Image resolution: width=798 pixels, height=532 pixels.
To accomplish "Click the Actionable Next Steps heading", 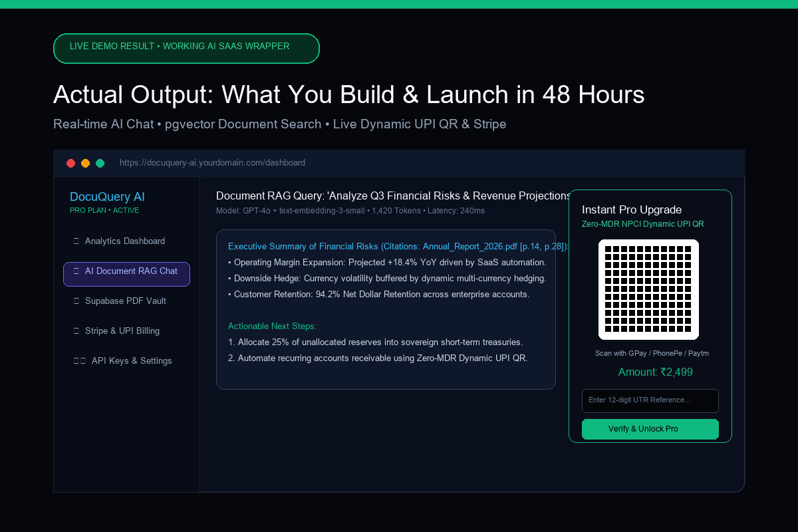I will [273, 326].
